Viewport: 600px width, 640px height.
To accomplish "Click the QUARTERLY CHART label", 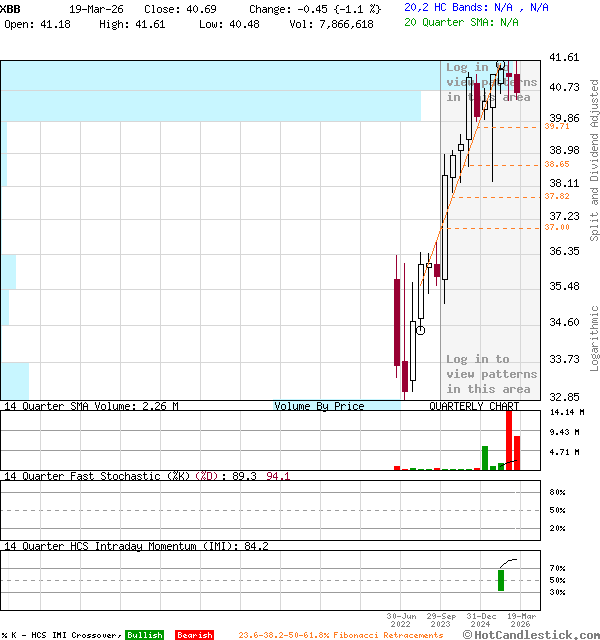I will (x=474, y=406).
